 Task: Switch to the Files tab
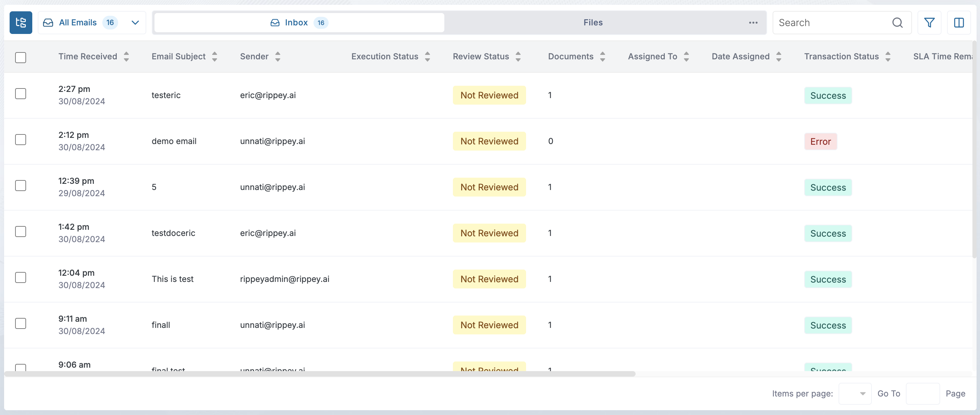click(x=593, y=23)
